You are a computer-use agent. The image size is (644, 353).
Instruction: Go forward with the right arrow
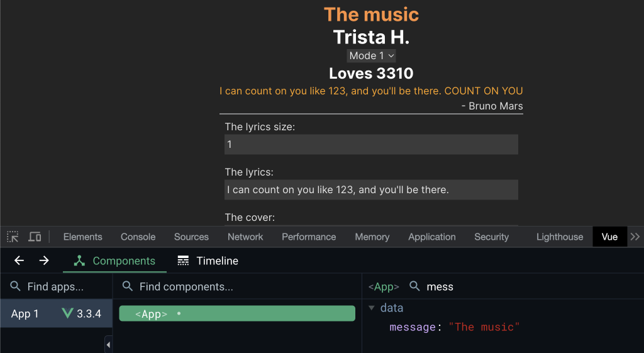pyautogui.click(x=44, y=261)
